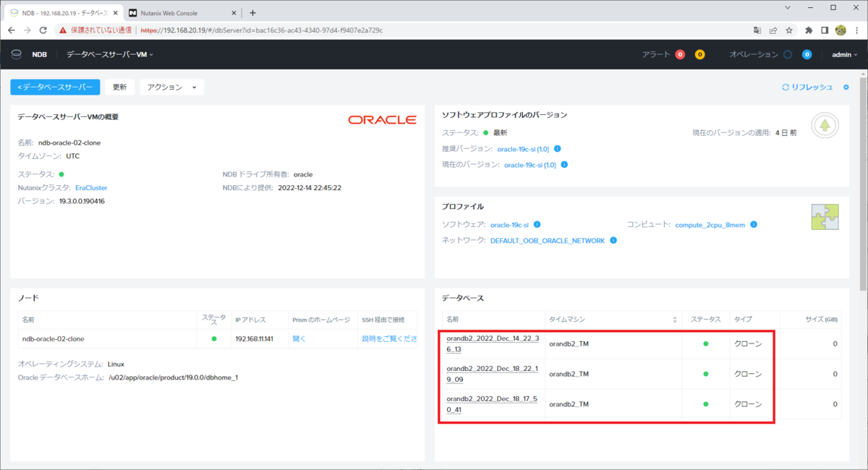Click info icon beside ソフトウェア oracle-19c-si profile

pos(537,225)
